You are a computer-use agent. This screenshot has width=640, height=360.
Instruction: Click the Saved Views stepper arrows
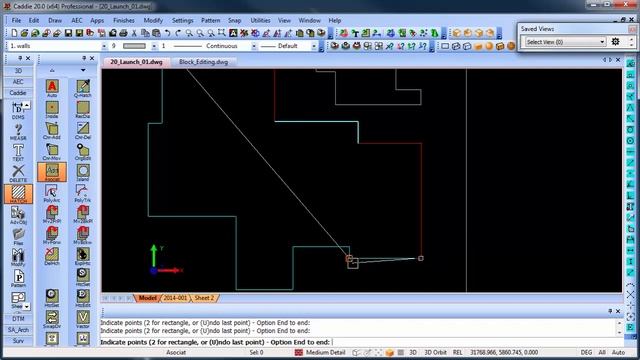(x=631, y=42)
